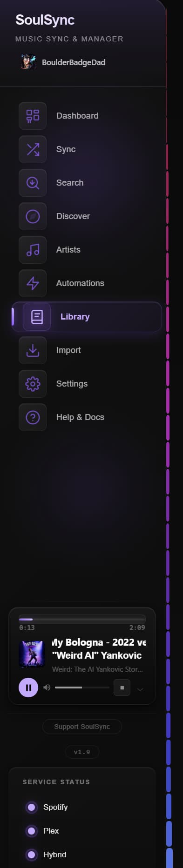Stop playback with the square button
This screenshot has height=868, width=183.
click(x=122, y=688)
